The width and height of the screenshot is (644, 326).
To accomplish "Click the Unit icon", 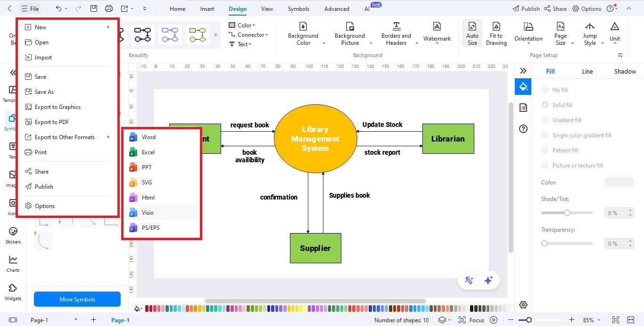I will coord(615,26).
